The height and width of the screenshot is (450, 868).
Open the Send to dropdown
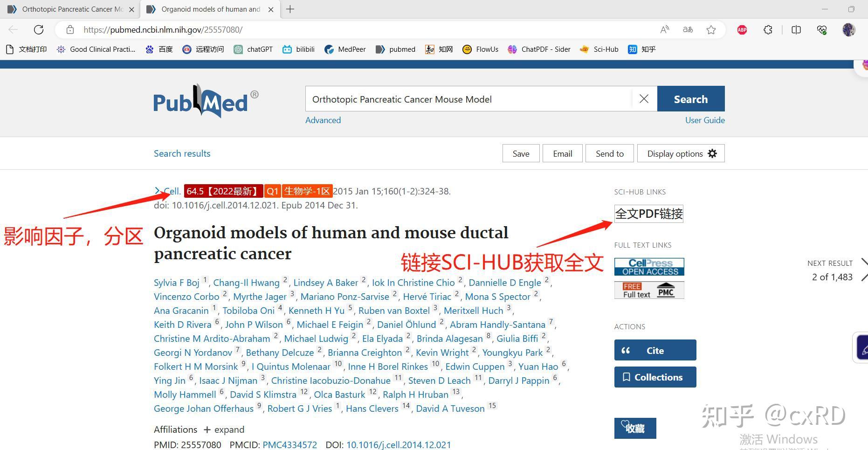tap(609, 153)
